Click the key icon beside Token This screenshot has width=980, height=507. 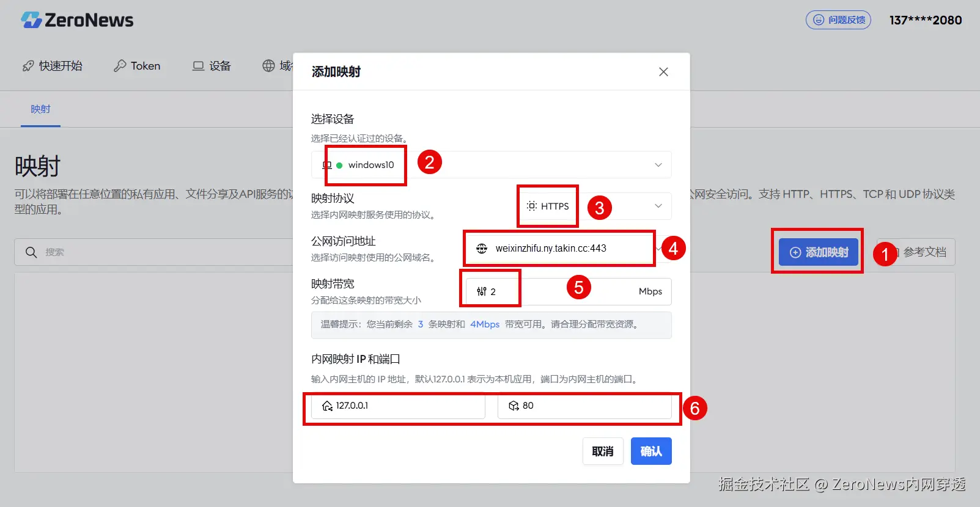coord(120,66)
